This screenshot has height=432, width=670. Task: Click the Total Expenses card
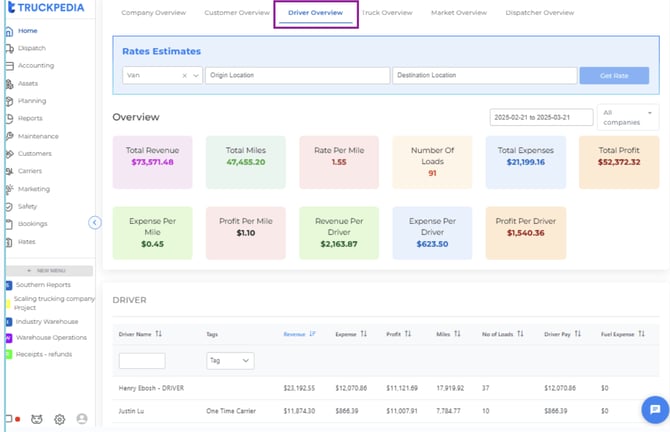tap(526, 162)
